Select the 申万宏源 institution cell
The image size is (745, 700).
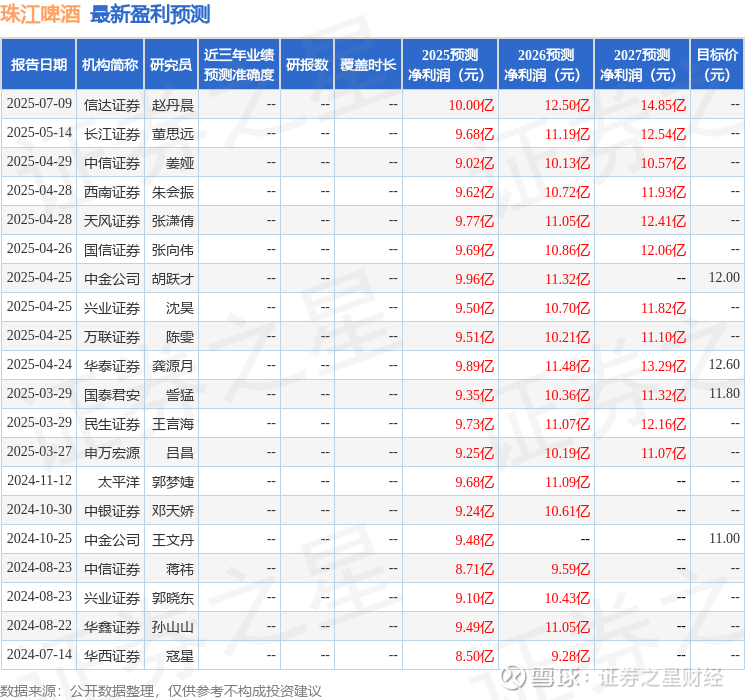pos(112,453)
